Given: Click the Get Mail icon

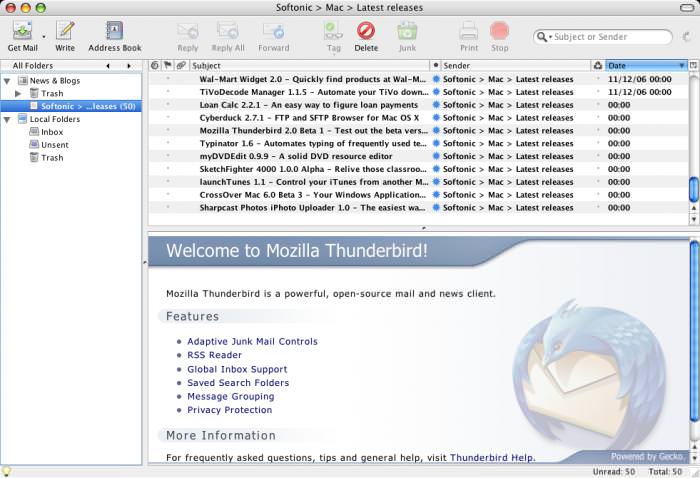Looking at the screenshot, I should tap(22, 31).
